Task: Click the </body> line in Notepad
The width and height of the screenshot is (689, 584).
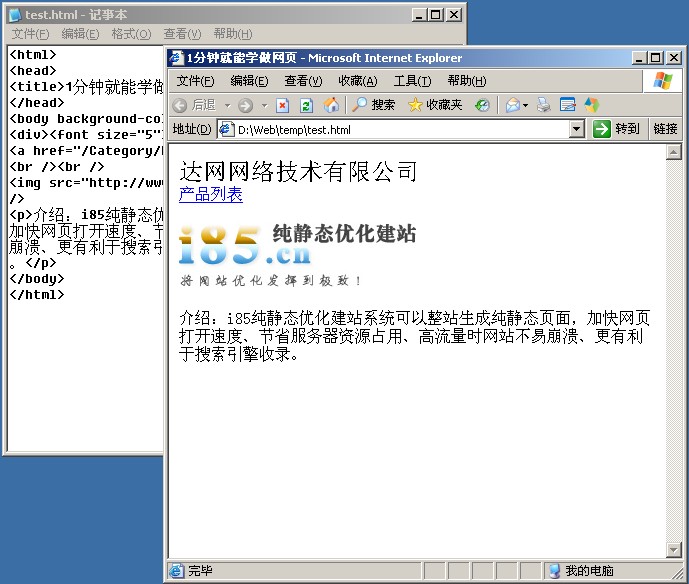Action: pos(37,279)
